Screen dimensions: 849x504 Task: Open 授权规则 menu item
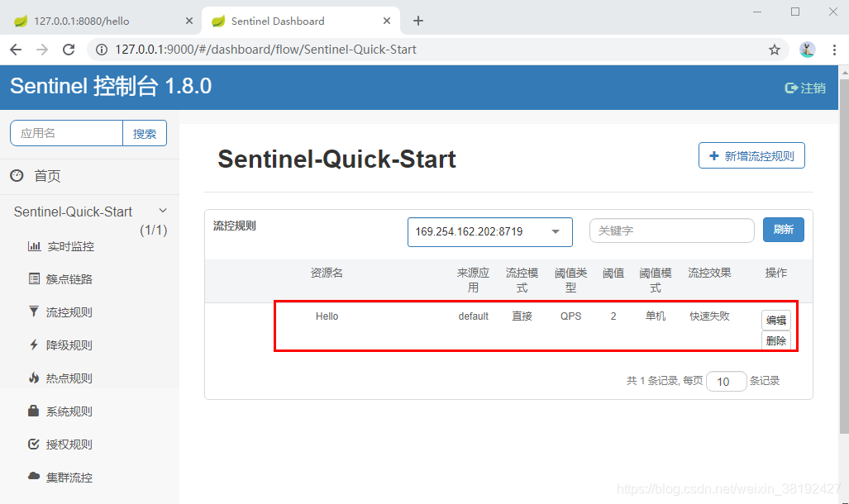(x=69, y=445)
